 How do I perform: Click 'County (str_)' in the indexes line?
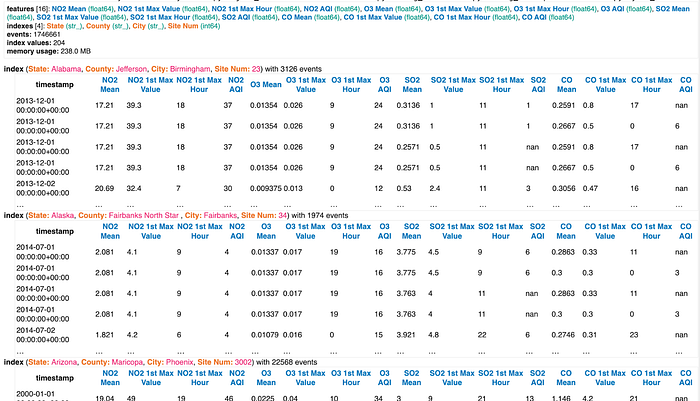pyautogui.click(x=107, y=26)
